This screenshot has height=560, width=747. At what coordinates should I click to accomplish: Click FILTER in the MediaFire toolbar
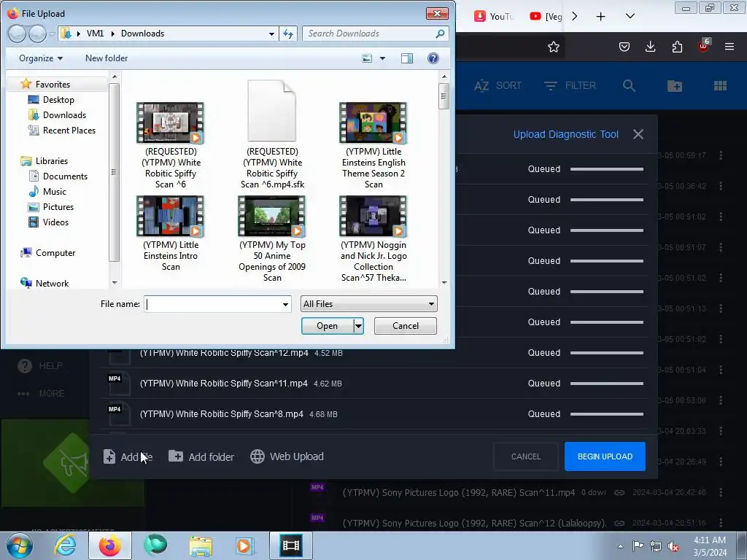click(x=570, y=86)
